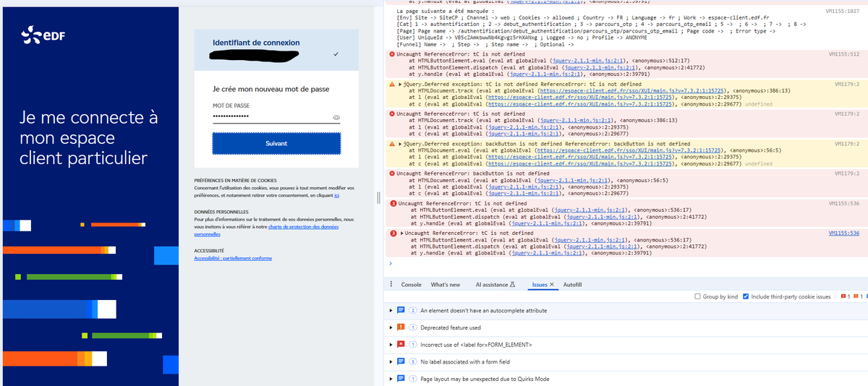Click the blue icon of the autocomplete issue
Viewport: 868px width, 386px height.
(x=401, y=310)
